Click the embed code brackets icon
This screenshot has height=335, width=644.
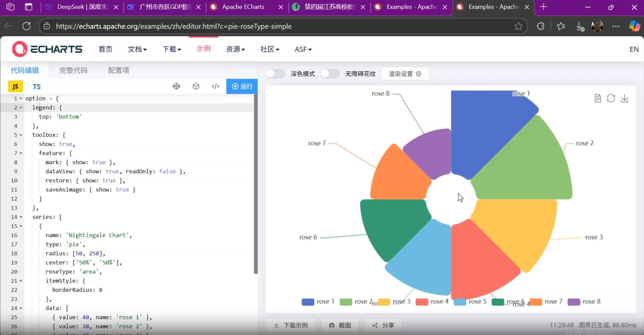[215, 86]
